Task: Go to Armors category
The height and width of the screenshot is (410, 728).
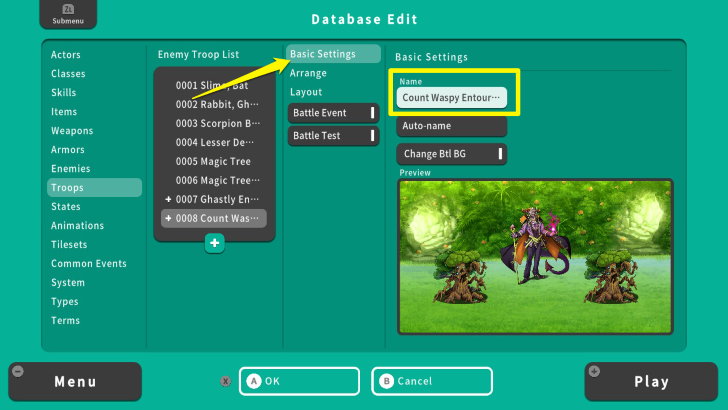Action: [68, 150]
